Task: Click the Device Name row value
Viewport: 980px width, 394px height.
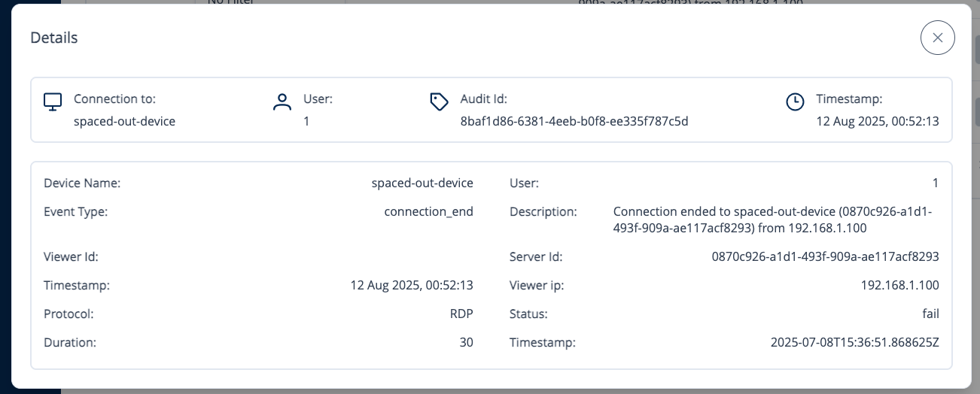Action: 422,183
